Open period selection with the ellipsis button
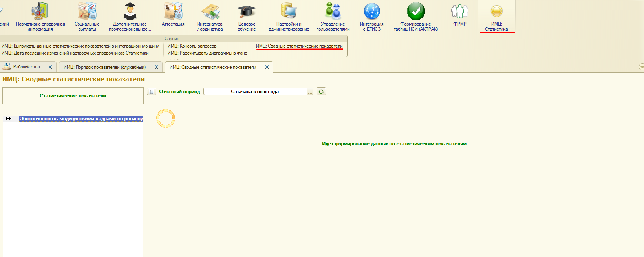This screenshot has height=257, width=644. (310, 92)
